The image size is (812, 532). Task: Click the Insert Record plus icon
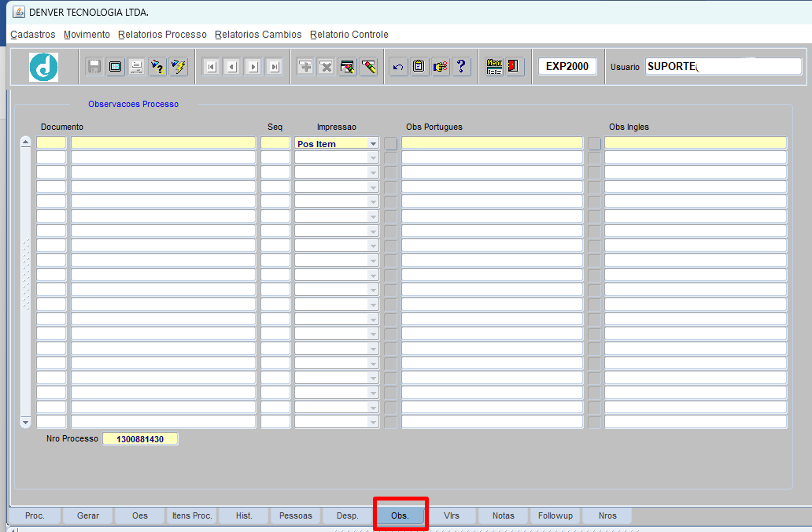(304, 67)
